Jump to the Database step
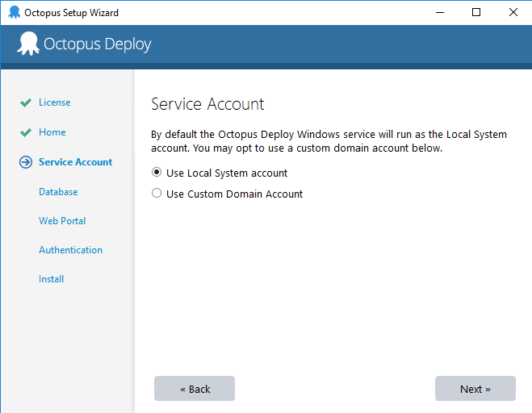This screenshot has height=413, width=532. pos(58,192)
